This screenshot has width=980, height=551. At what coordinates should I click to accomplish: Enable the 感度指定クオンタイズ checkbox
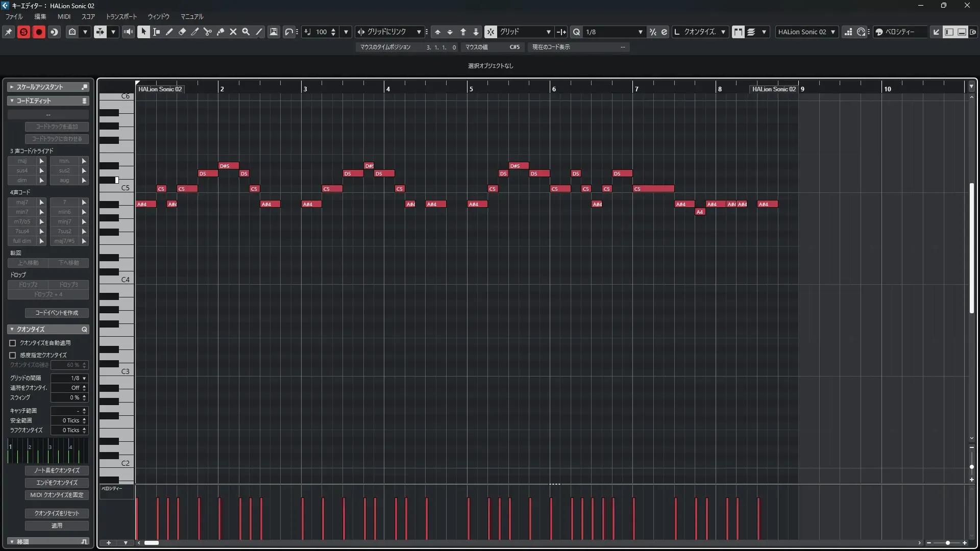[13, 355]
